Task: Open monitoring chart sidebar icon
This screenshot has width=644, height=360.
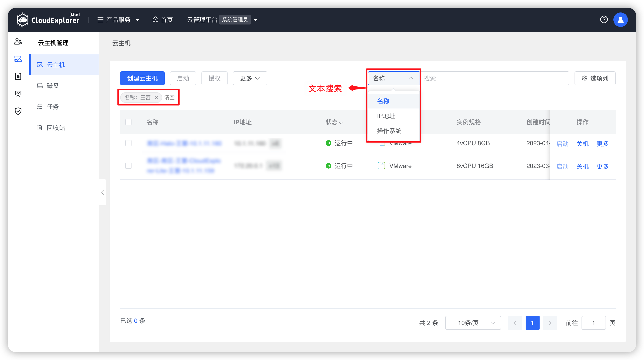Action: point(18,94)
